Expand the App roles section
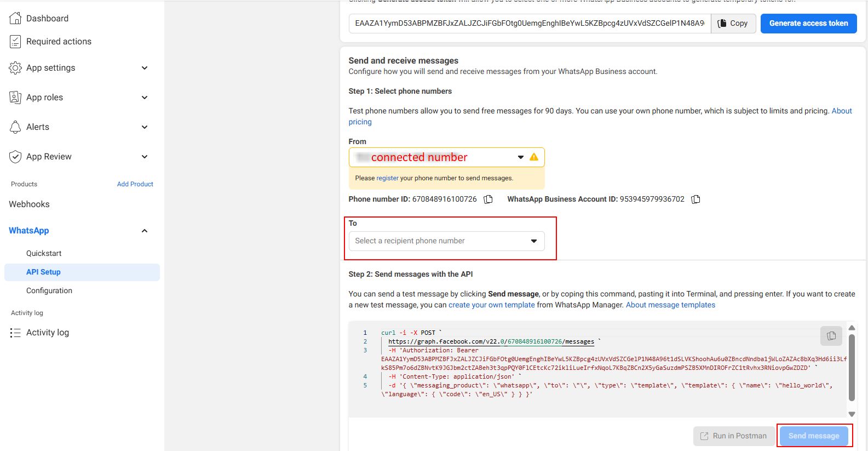The height and width of the screenshot is (451, 868). (x=145, y=98)
